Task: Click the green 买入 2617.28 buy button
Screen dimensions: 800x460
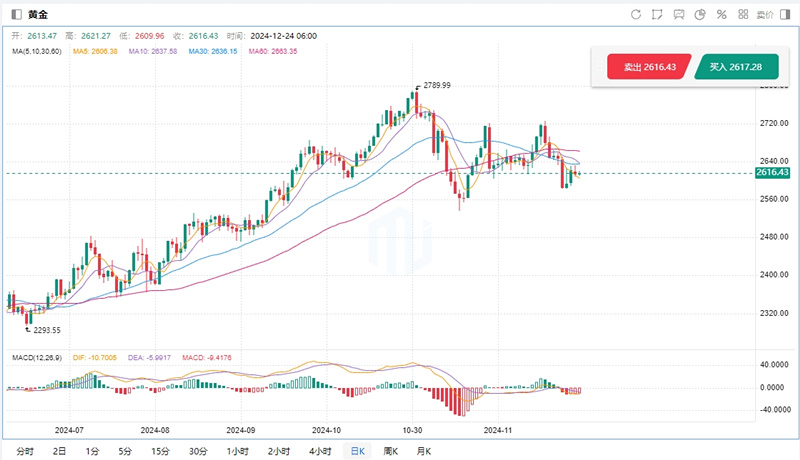Action: (x=736, y=67)
